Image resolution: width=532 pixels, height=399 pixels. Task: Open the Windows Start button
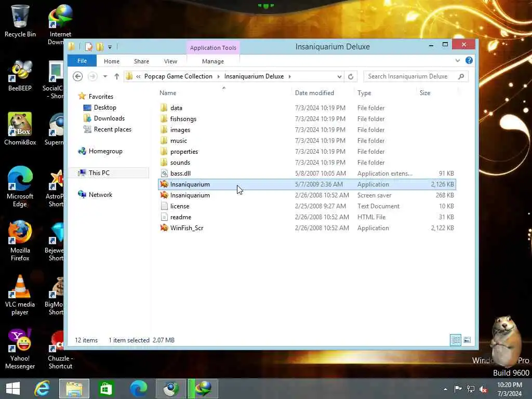tap(13, 389)
